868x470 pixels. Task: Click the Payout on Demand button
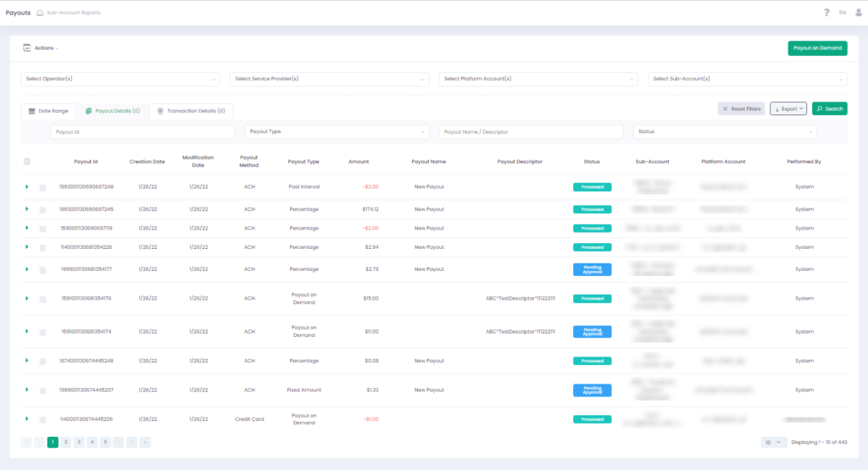click(x=817, y=48)
